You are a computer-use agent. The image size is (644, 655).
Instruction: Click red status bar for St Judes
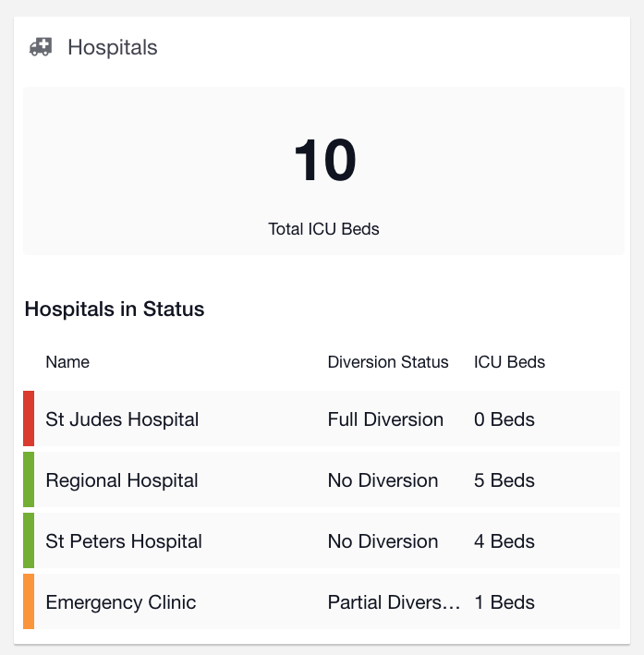coord(29,418)
